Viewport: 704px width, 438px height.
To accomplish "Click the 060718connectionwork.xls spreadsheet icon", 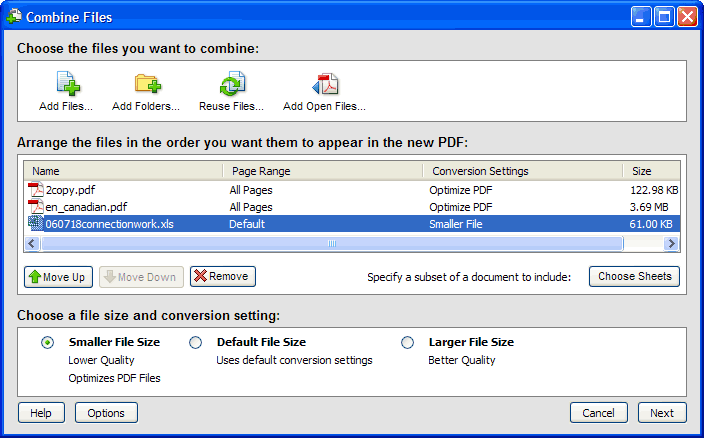I will (x=36, y=224).
